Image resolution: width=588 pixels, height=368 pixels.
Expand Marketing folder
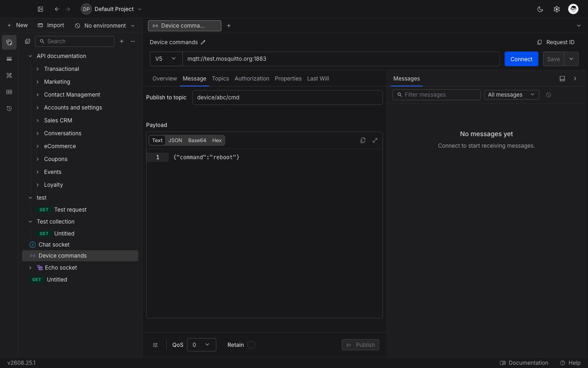click(38, 82)
